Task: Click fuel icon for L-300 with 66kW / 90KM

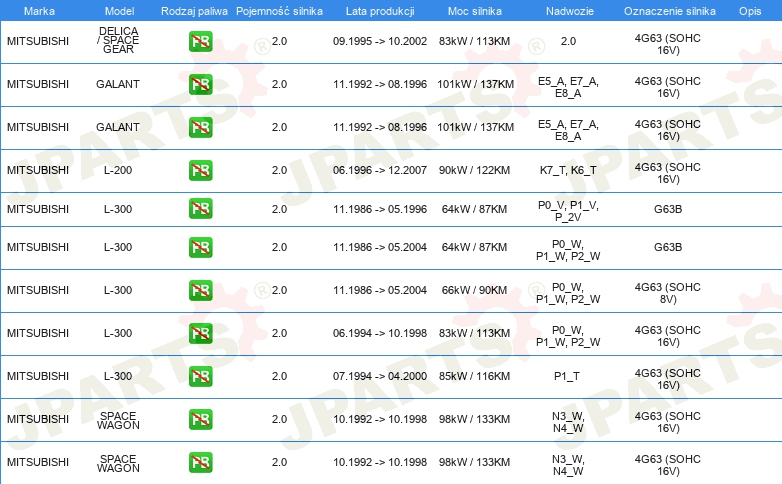Action: click(200, 290)
